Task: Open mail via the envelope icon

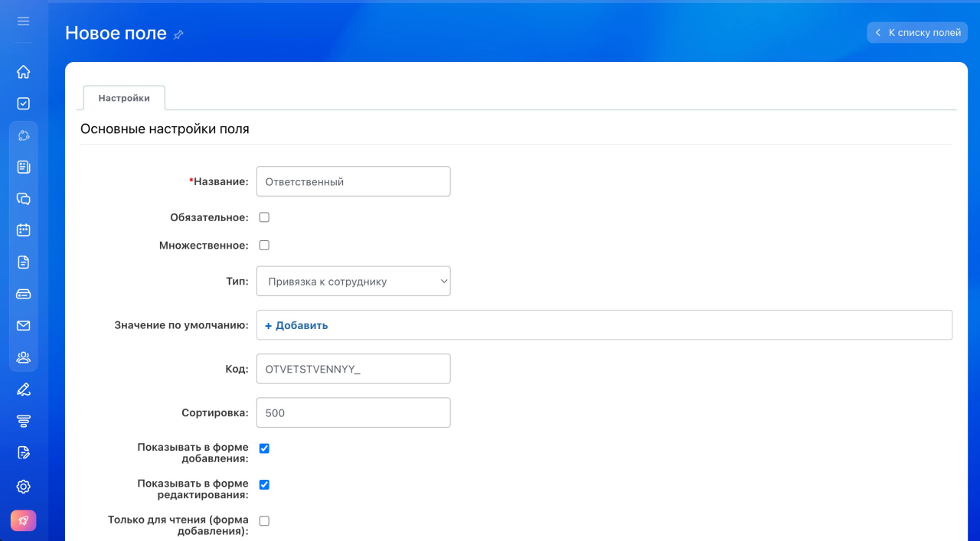Action: click(23, 325)
